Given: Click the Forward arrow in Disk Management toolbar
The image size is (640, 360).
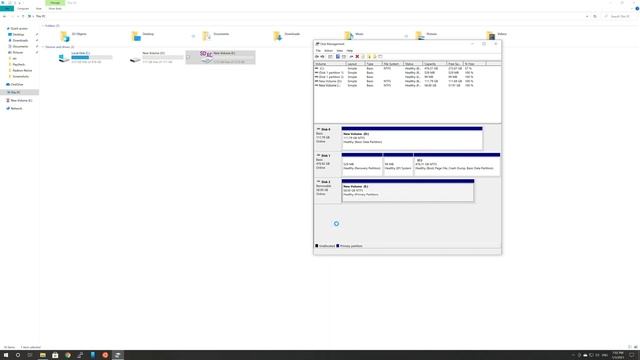Looking at the screenshot, I should pos(322,57).
